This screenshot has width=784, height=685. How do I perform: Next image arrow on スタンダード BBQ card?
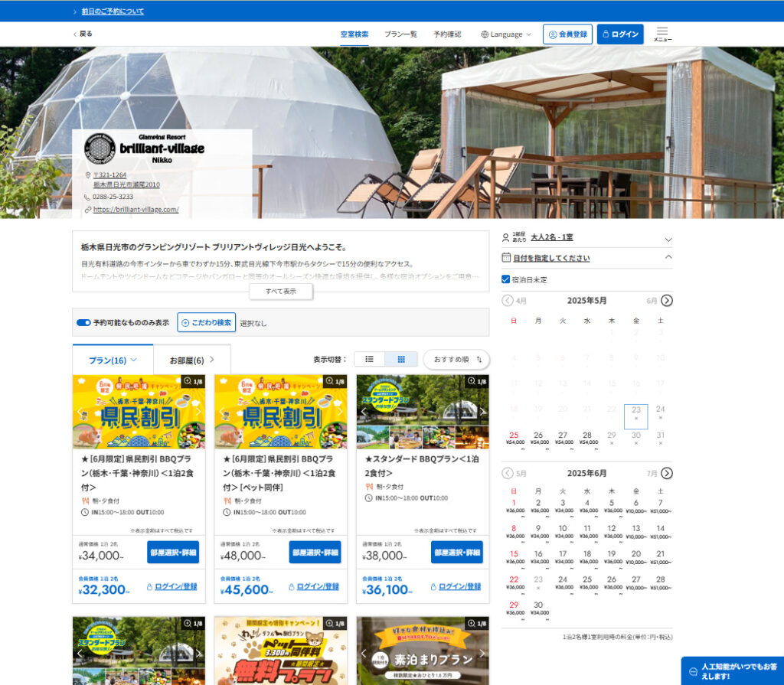482,412
